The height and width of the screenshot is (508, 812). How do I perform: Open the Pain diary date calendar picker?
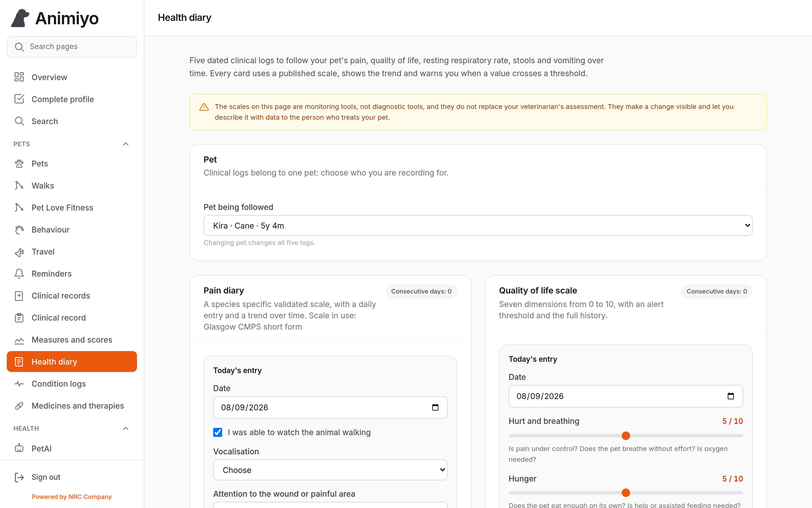coord(435,408)
